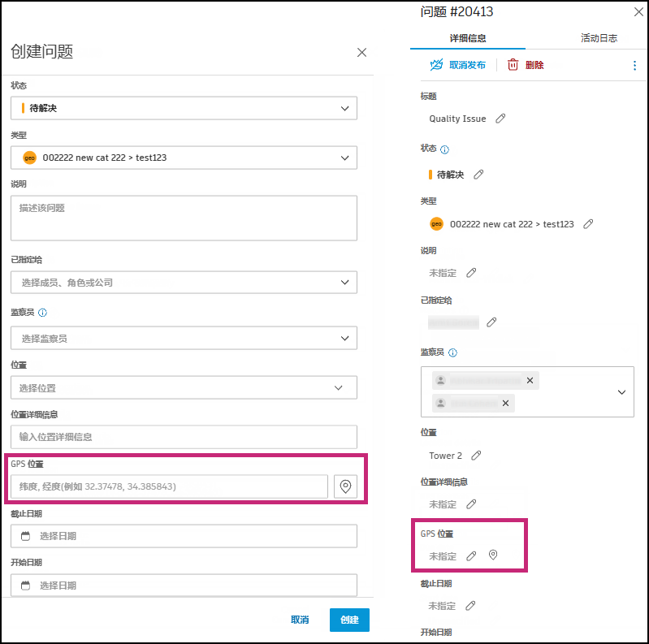Screen dimensions: 649x644
Task: Open the 状态 dropdown showing 待解决
Action: point(184,109)
